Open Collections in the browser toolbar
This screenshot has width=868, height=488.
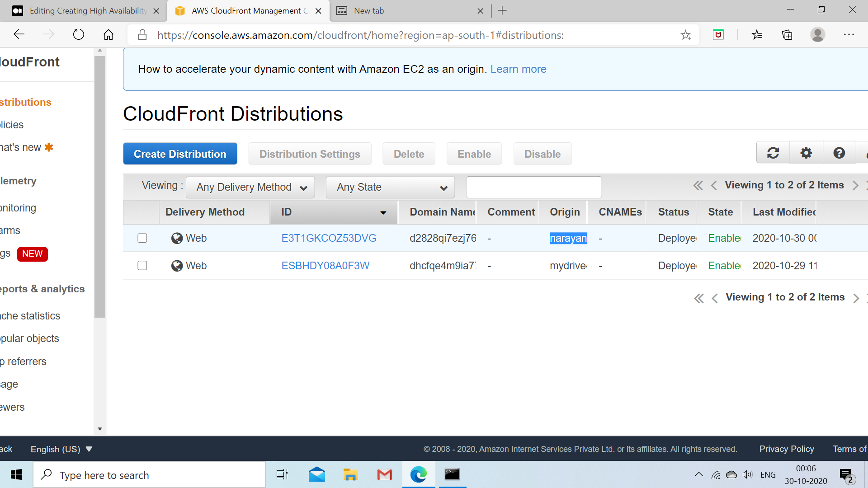click(787, 34)
